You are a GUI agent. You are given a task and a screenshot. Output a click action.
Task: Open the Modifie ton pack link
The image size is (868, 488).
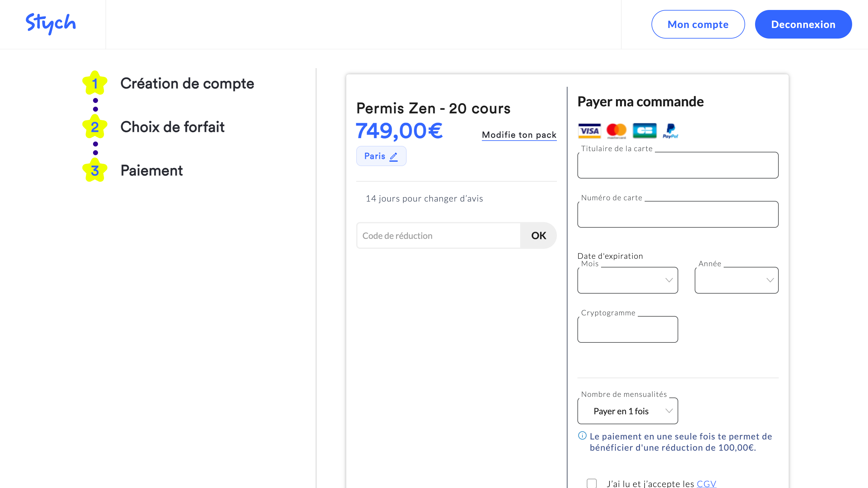coord(519,135)
